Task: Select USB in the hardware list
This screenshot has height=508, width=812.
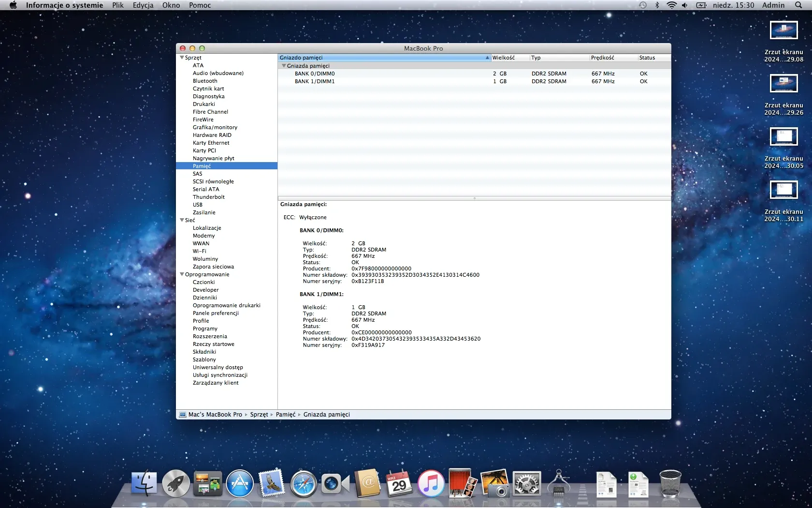Action: coord(198,205)
